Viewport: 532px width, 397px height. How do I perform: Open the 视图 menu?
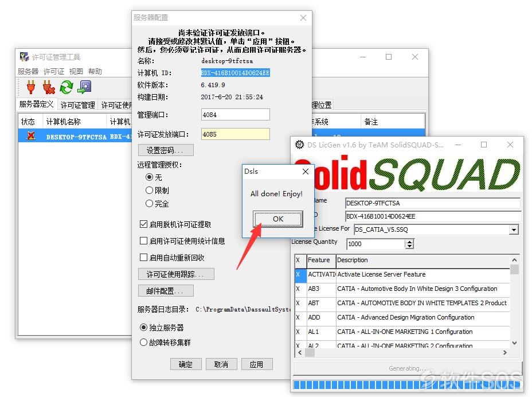[76, 71]
